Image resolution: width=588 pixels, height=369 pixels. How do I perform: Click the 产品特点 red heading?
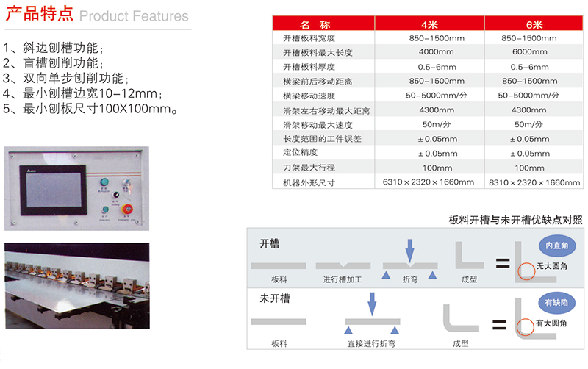(40, 14)
